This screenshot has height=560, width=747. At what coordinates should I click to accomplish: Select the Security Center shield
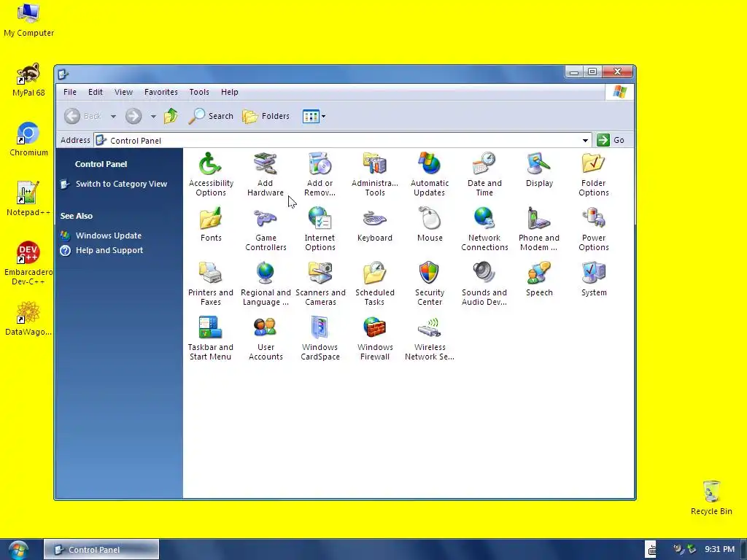pos(429,284)
